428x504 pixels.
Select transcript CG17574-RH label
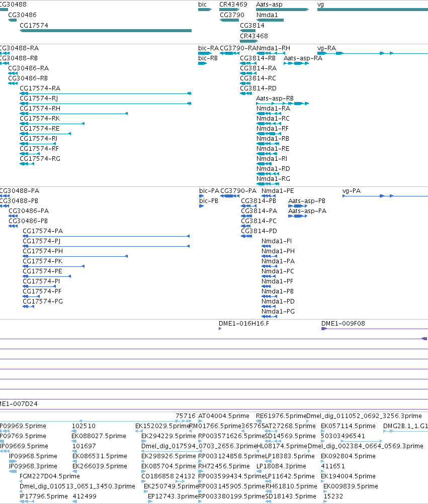[x=40, y=109]
